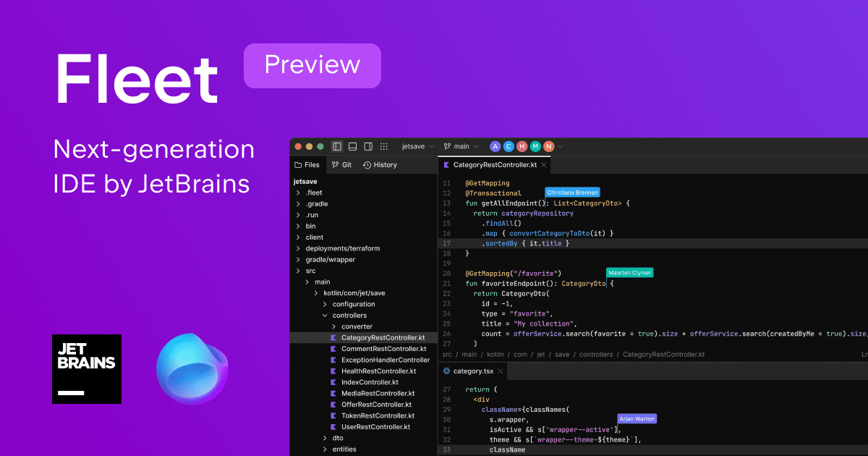Open HealthRestController.kt in file tree
The height and width of the screenshot is (456, 868).
coord(378,371)
